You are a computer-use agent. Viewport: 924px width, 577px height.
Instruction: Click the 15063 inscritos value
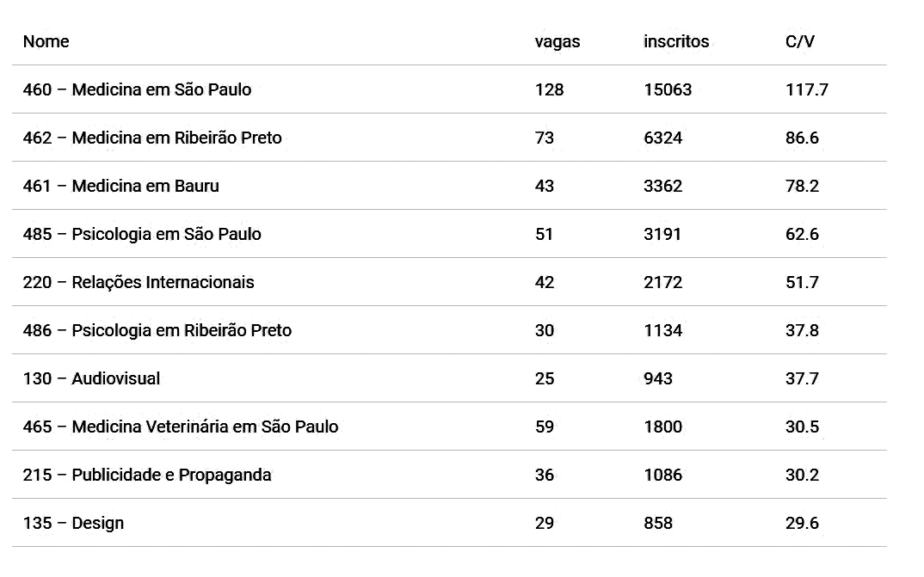[668, 89]
